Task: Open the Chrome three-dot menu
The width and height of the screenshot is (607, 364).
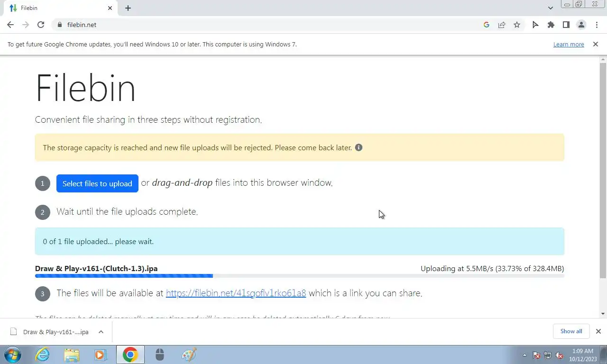Action: click(597, 25)
